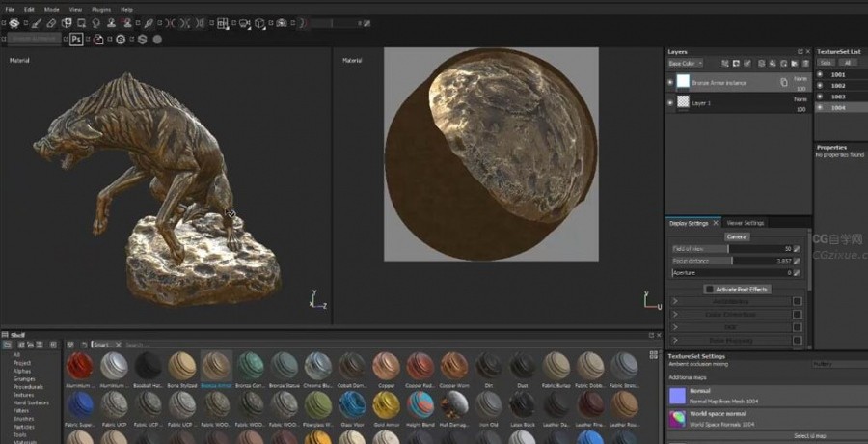Switch to the Viewer Settings tab
The width and height of the screenshot is (868, 444).
[x=746, y=223]
